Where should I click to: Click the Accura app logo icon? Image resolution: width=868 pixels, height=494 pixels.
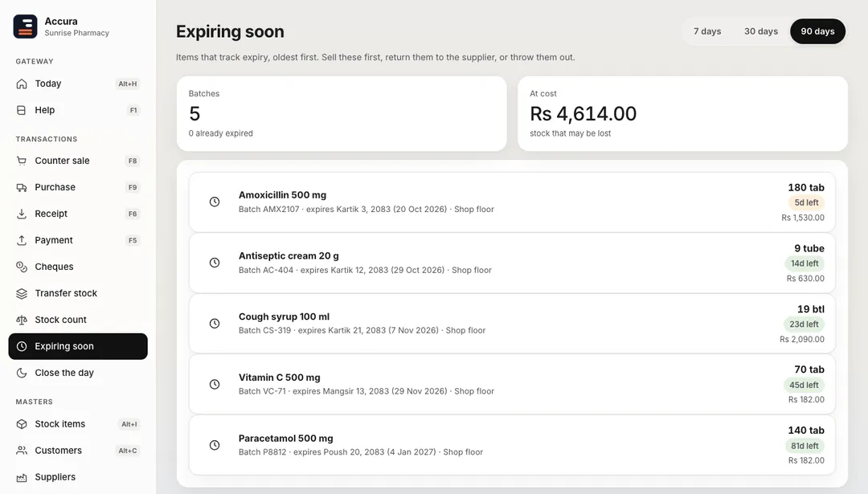pos(25,27)
